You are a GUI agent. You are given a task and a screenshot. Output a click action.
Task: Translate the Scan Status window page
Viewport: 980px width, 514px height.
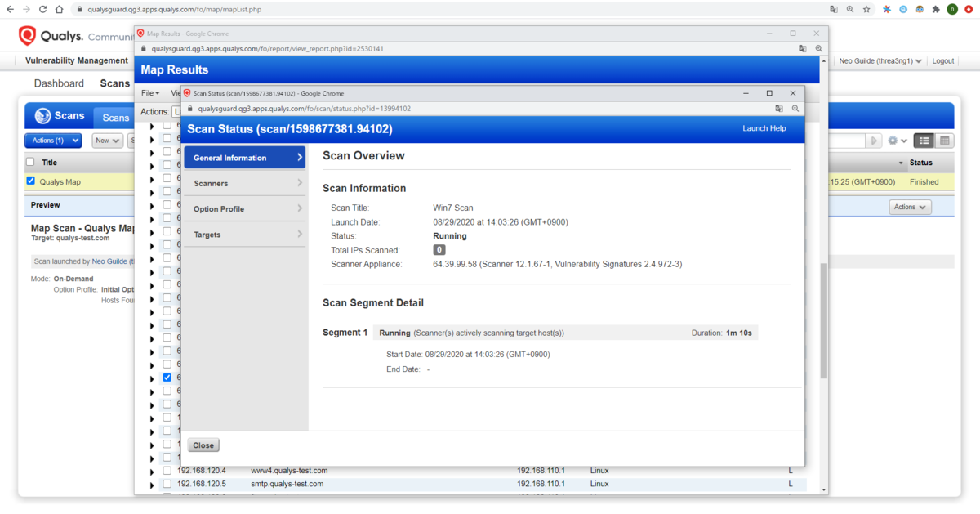[779, 108]
